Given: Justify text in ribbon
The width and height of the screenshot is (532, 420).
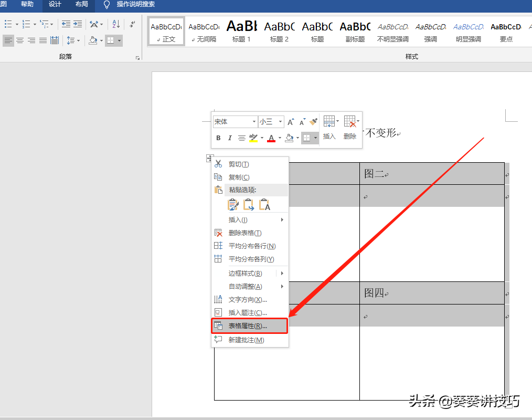Looking at the screenshot, I should click(x=43, y=41).
